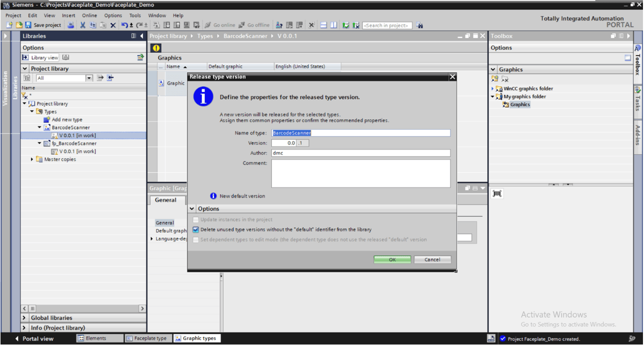This screenshot has height=345, width=644.
Task: Expand the Info (Project library) section
Action: (x=25, y=328)
